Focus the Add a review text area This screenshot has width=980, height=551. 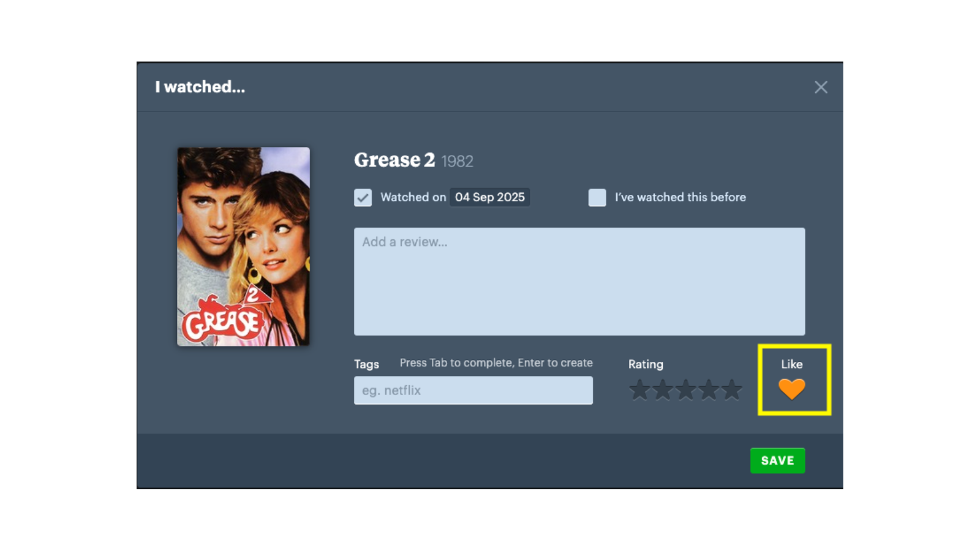(579, 282)
